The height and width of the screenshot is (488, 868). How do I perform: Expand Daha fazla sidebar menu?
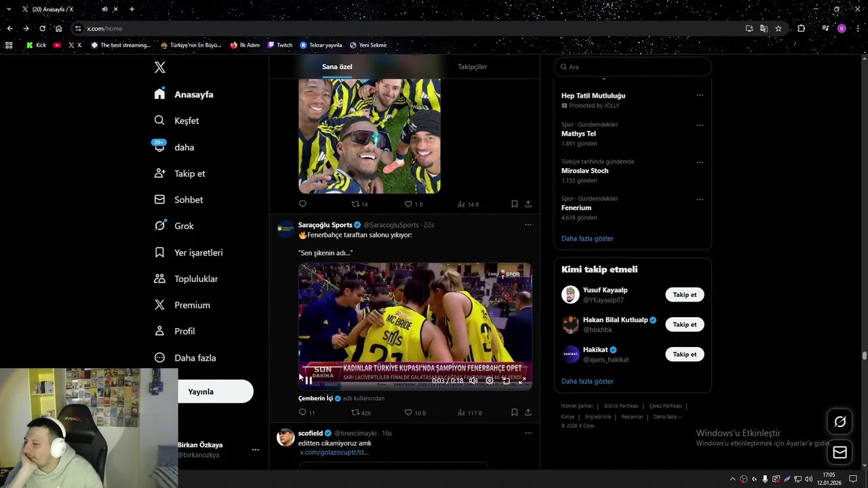point(185,358)
